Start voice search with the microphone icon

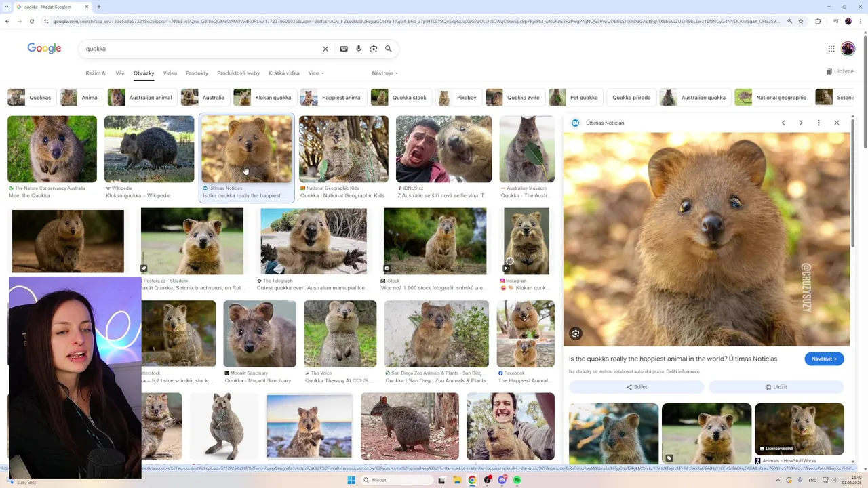[359, 49]
